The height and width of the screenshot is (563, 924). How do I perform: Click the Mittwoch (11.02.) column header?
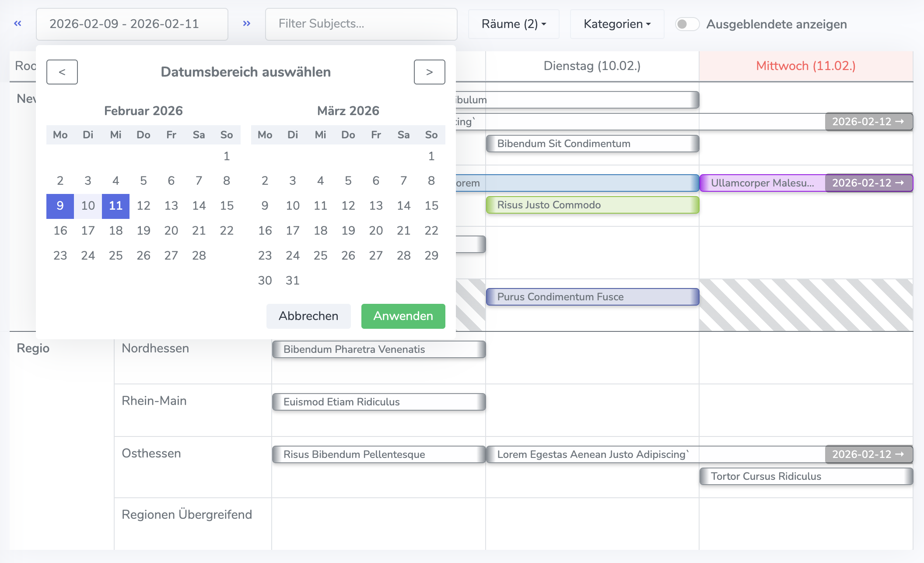pos(806,66)
